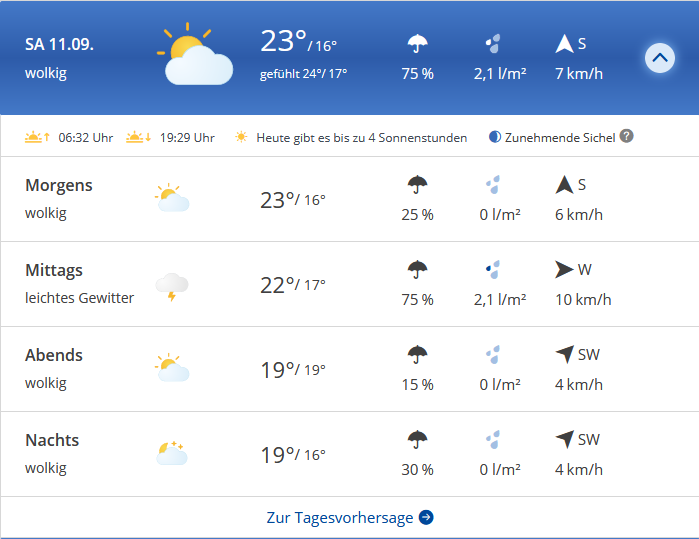699x539 pixels.
Task: Click the Morgens cloudy sun weather icon
Action: pyautogui.click(x=171, y=198)
